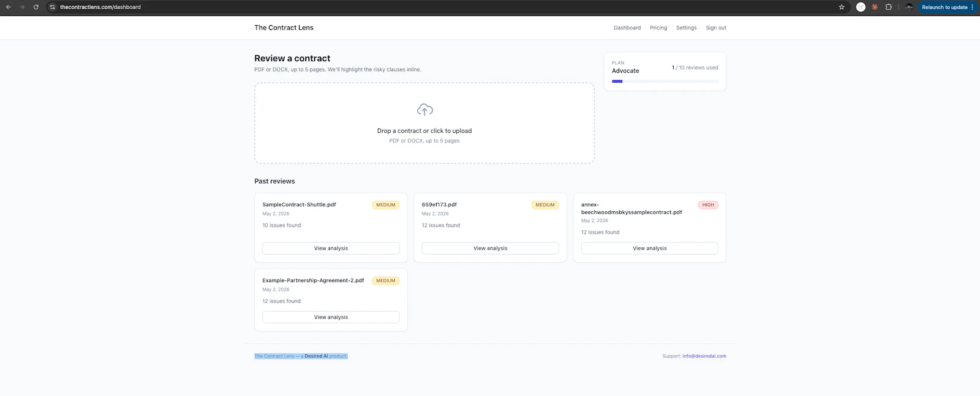The width and height of the screenshot is (980, 396).
Task: Bookmark this page with the star icon
Action: [x=842, y=7]
